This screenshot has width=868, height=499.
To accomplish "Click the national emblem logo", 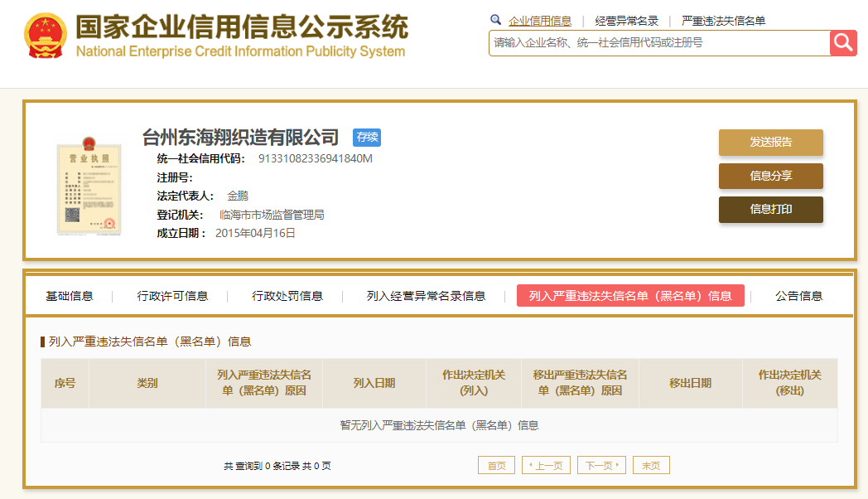I will (x=46, y=36).
